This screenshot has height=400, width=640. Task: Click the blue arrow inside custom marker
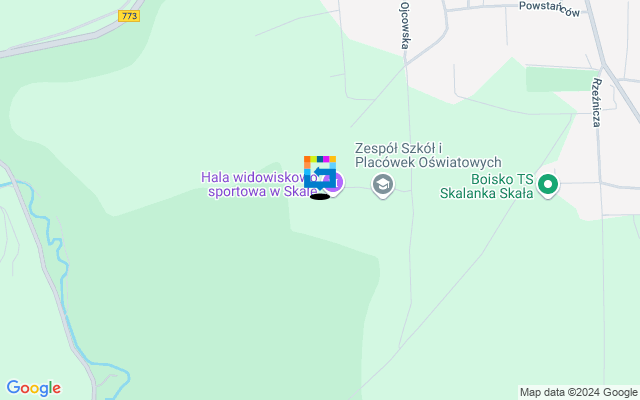(x=322, y=172)
